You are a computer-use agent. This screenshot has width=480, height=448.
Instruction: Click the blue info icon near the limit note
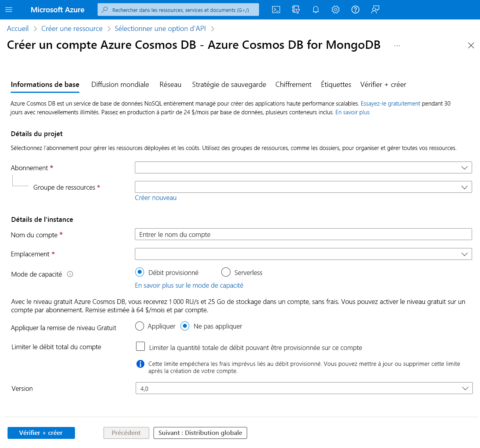(140, 364)
